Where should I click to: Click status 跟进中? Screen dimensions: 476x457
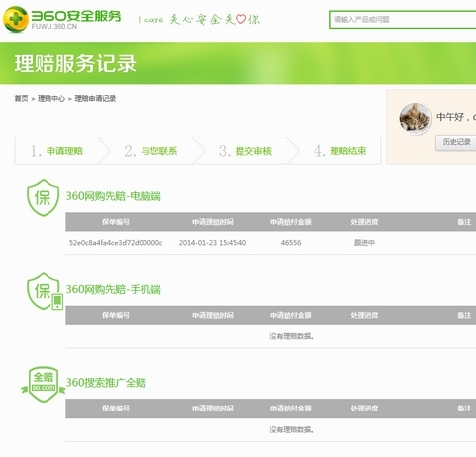(x=364, y=243)
